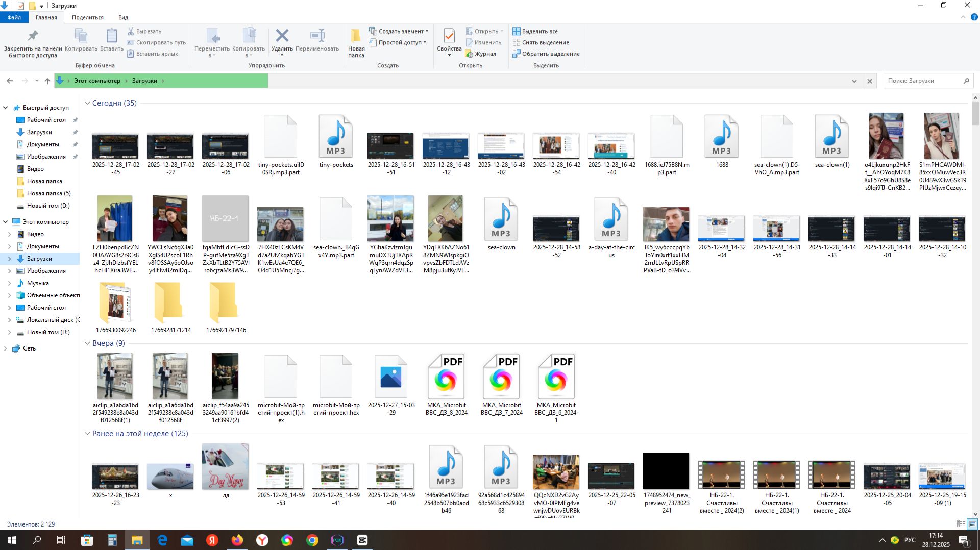Click the vertical scrollbar down arrow
Screen dimensions: 980x550
pos(975,514)
